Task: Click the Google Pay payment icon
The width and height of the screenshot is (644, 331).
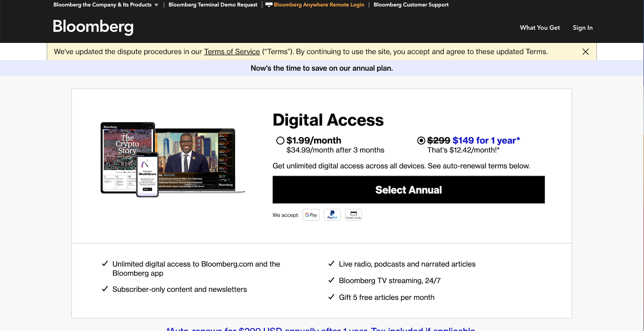Action: click(x=311, y=214)
